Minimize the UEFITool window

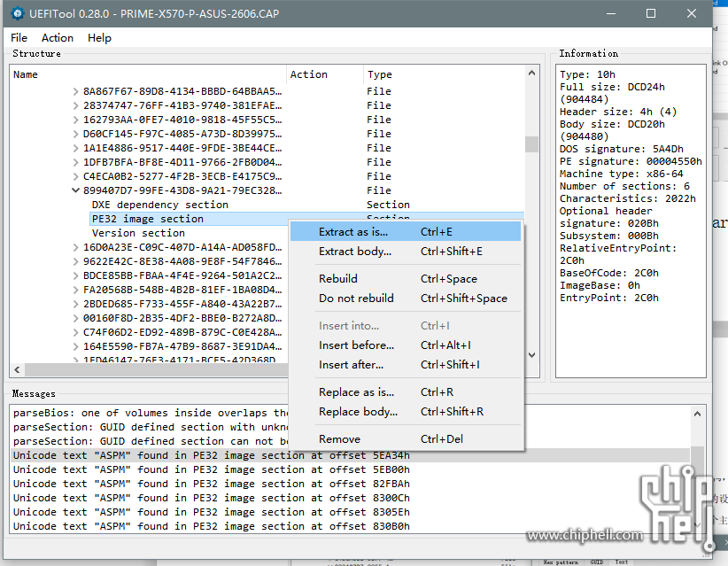[611, 13]
